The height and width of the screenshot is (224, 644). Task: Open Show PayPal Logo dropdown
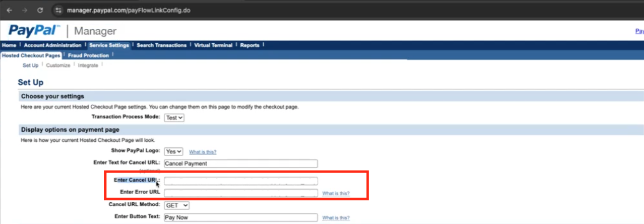(173, 151)
